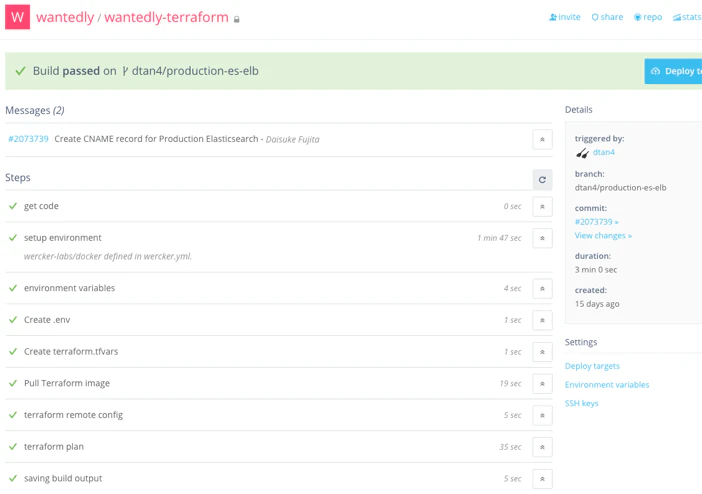Screen dimensions: 702x494
Task: Expand the Create CNAME record message
Action: click(542, 139)
